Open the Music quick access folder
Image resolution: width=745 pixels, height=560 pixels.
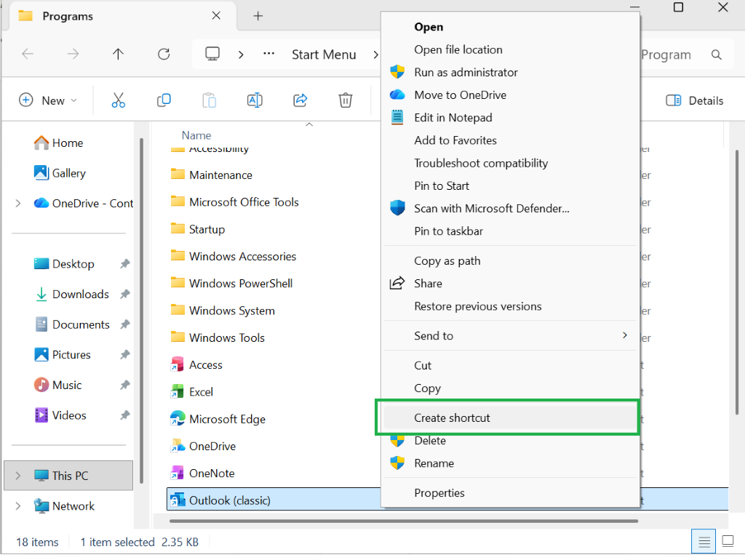point(58,385)
